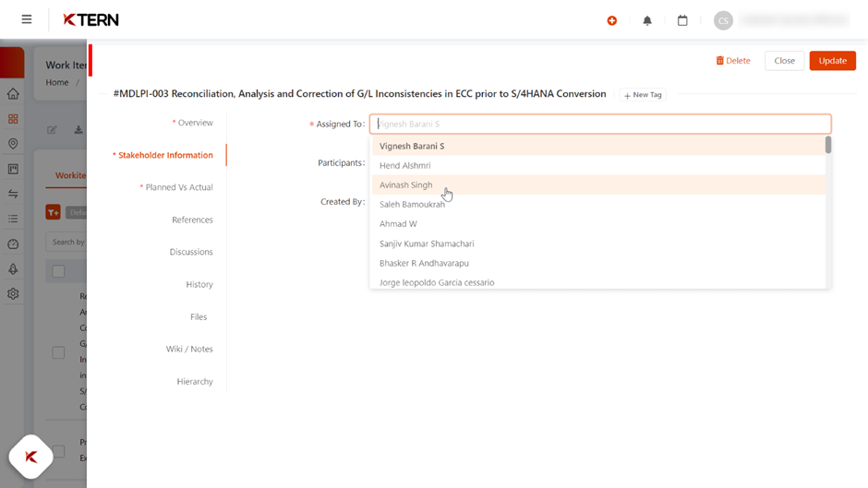
Task: Open the rocket sidebar icon
Action: (x=13, y=268)
